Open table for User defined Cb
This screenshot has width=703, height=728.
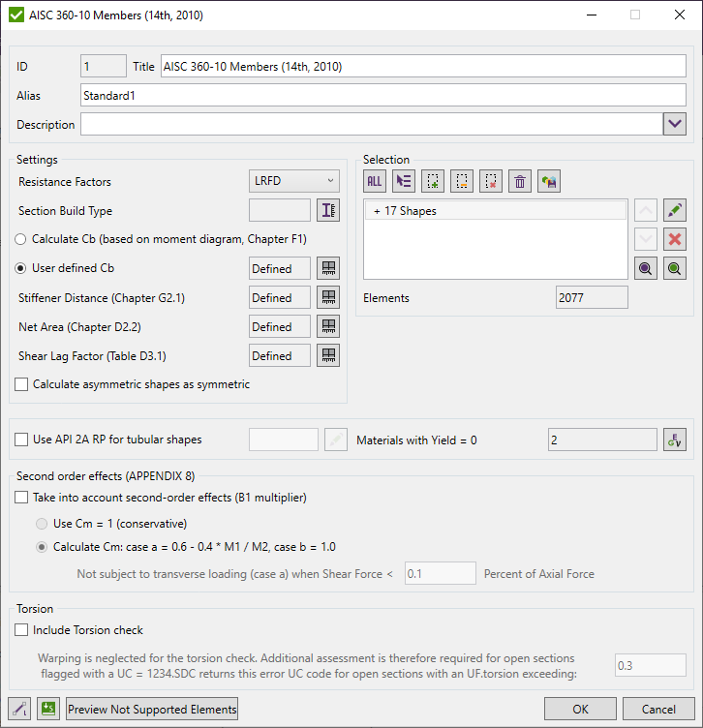tap(328, 268)
